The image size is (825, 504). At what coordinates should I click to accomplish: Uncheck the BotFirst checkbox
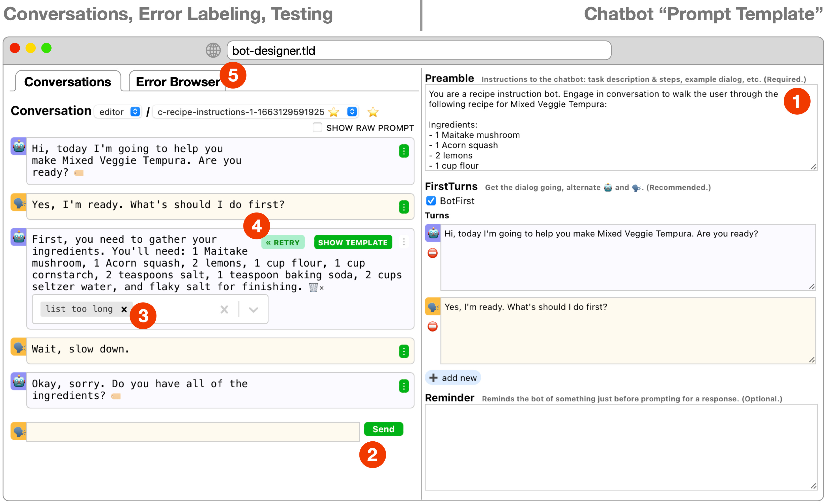[431, 201]
